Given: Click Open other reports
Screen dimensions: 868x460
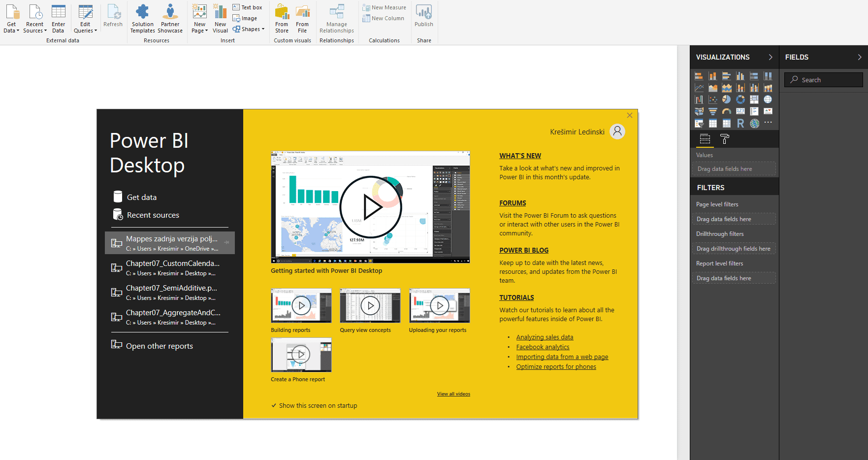Looking at the screenshot, I should point(152,345).
